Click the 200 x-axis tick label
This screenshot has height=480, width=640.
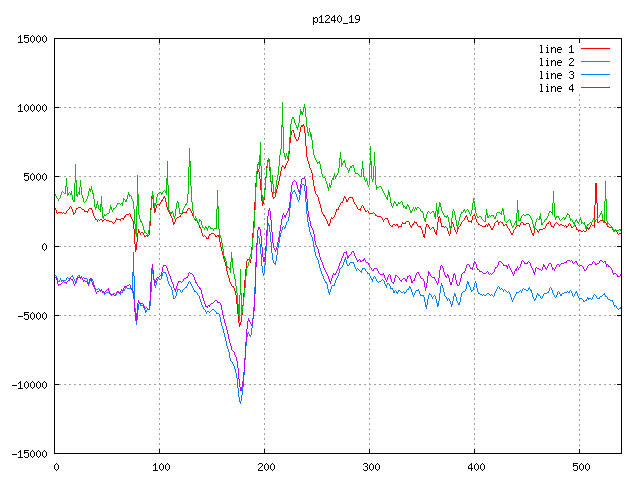265,467
